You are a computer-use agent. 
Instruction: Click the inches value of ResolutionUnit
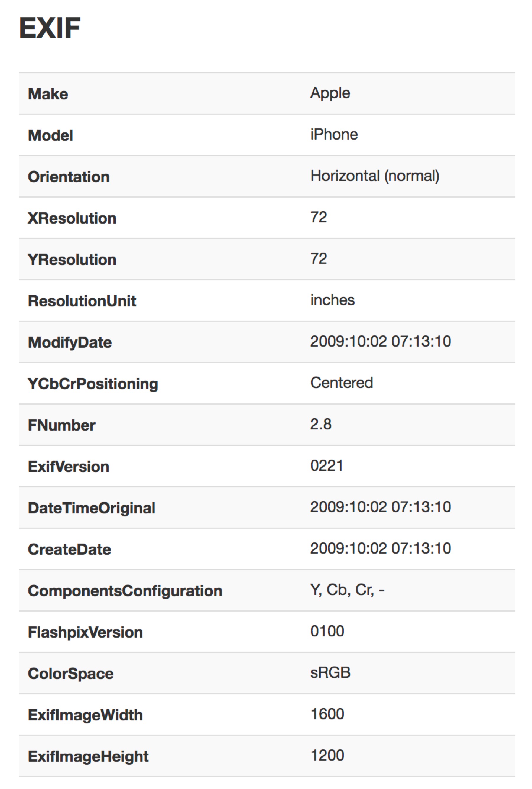332,300
